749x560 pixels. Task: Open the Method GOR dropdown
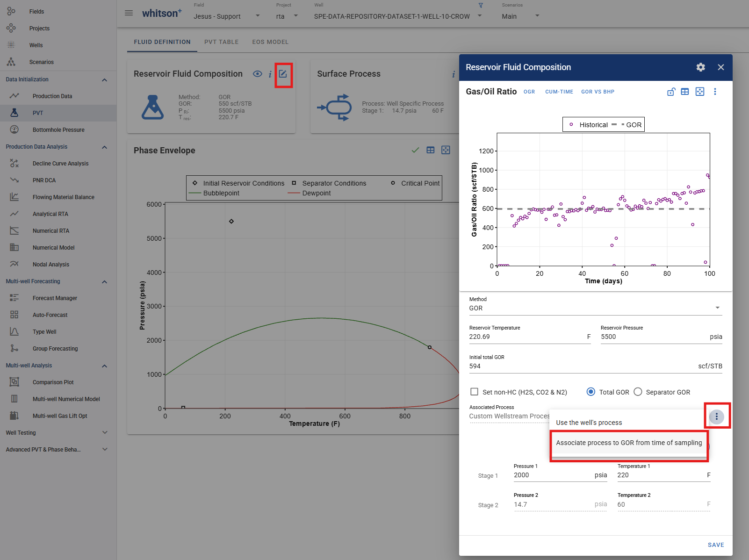coord(595,308)
